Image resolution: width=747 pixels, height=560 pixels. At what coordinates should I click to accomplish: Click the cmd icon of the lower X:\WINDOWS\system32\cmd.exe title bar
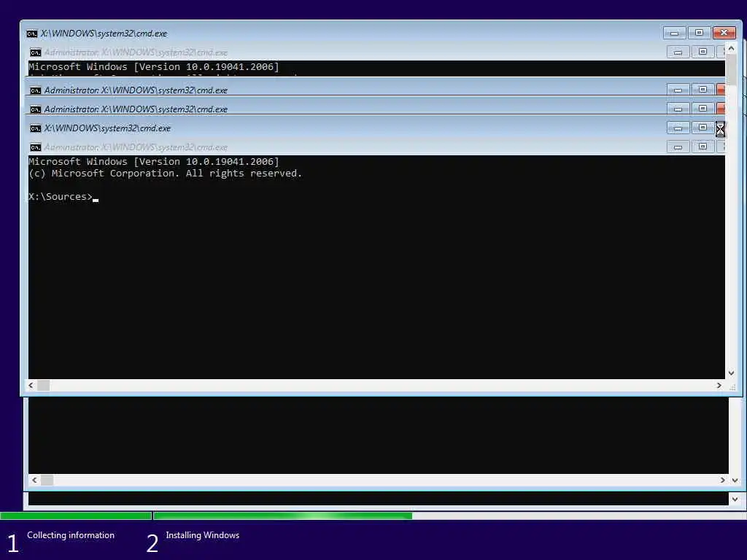(x=35, y=128)
